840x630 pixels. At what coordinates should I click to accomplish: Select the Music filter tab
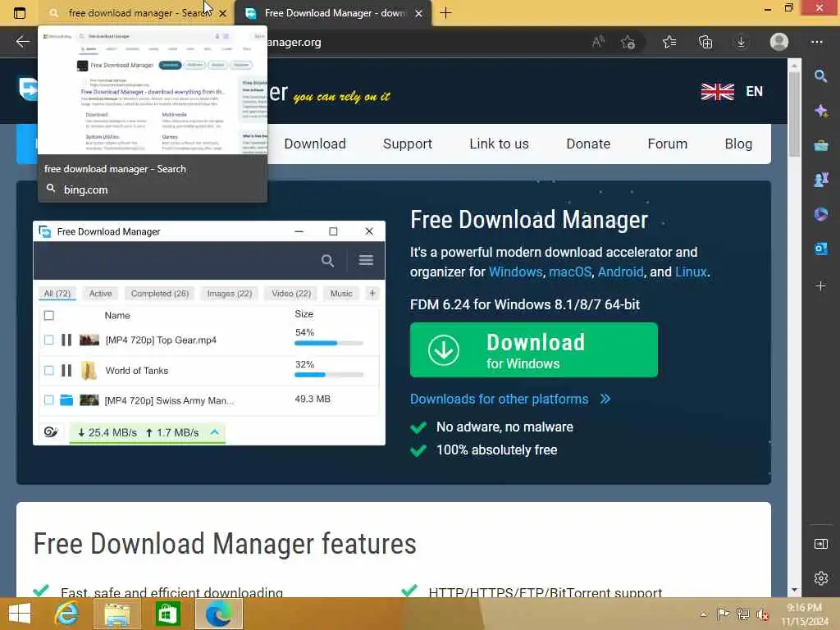coord(341,294)
